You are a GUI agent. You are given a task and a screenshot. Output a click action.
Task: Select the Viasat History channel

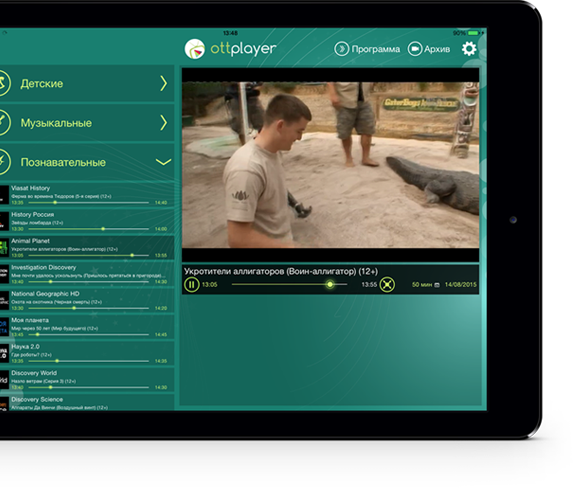[x=87, y=195]
